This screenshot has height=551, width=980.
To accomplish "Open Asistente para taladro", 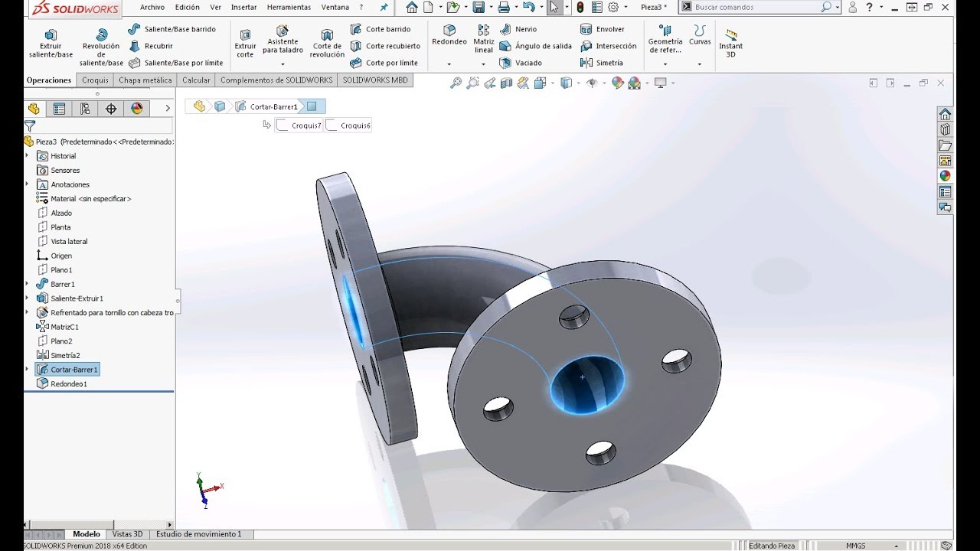I will coord(283,40).
